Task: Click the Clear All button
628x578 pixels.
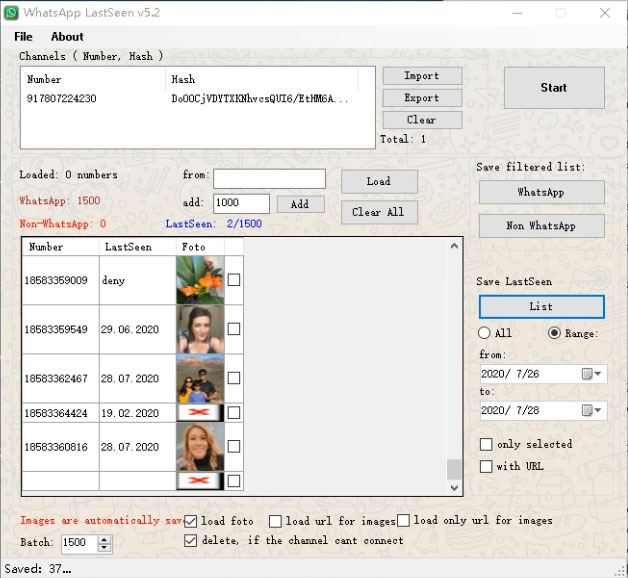Action: pos(379,212)
